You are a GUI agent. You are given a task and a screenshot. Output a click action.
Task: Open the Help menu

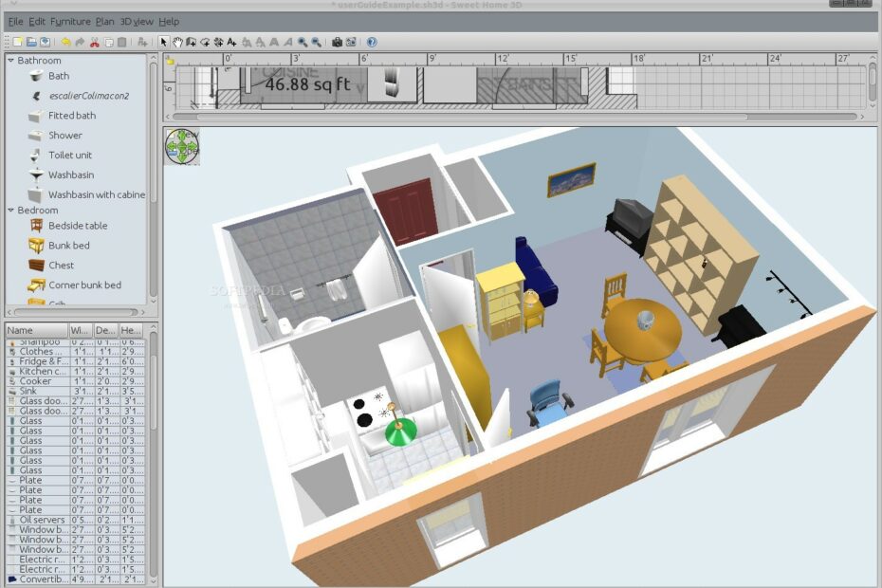coord(169,22)
